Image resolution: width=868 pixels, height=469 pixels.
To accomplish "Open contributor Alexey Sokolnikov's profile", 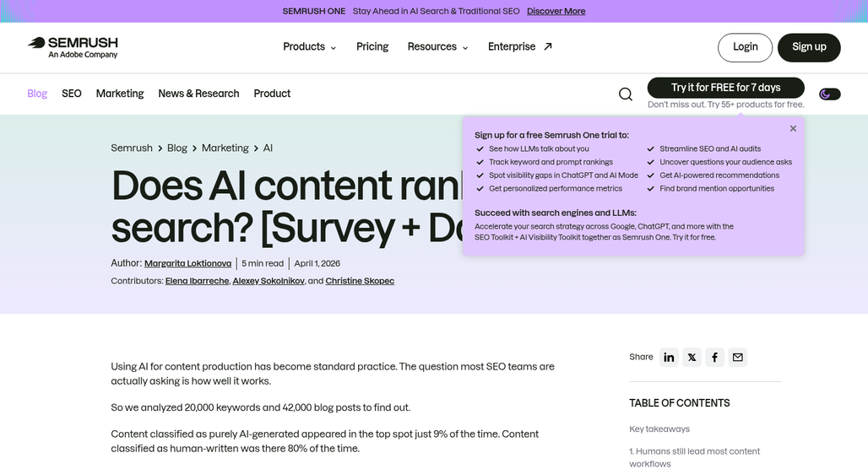I will pos(269,281).
